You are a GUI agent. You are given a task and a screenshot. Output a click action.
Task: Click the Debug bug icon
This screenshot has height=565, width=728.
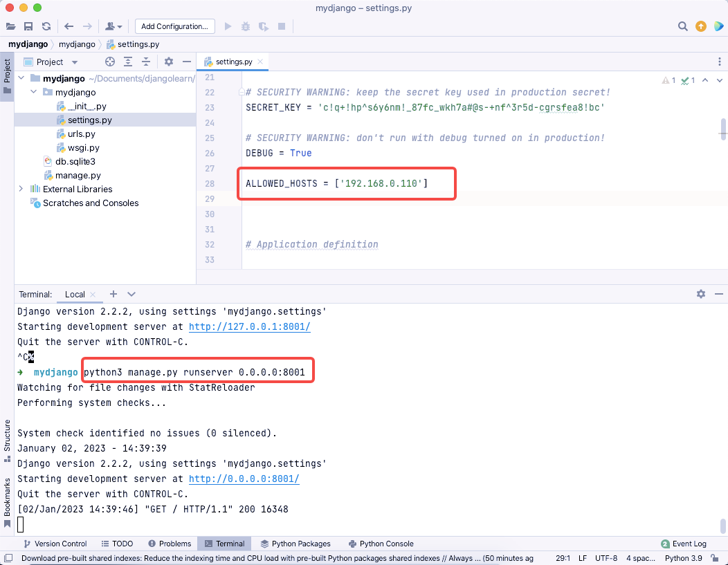point(246,26)
